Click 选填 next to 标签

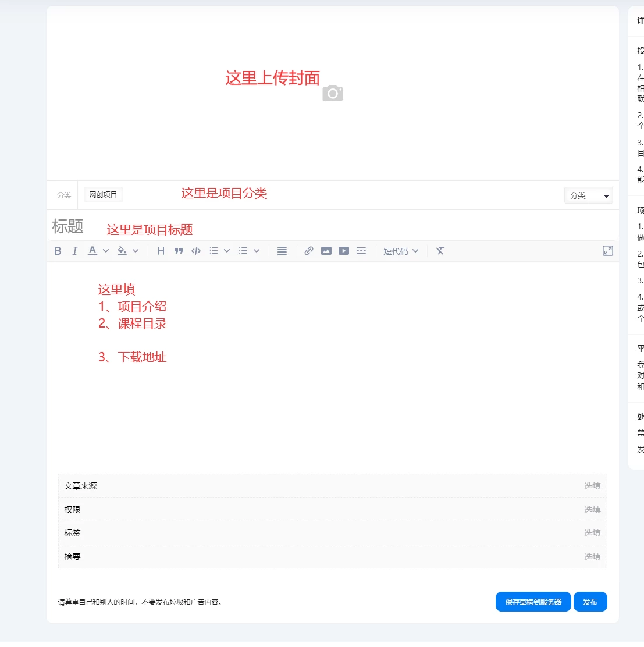(592, 532)
